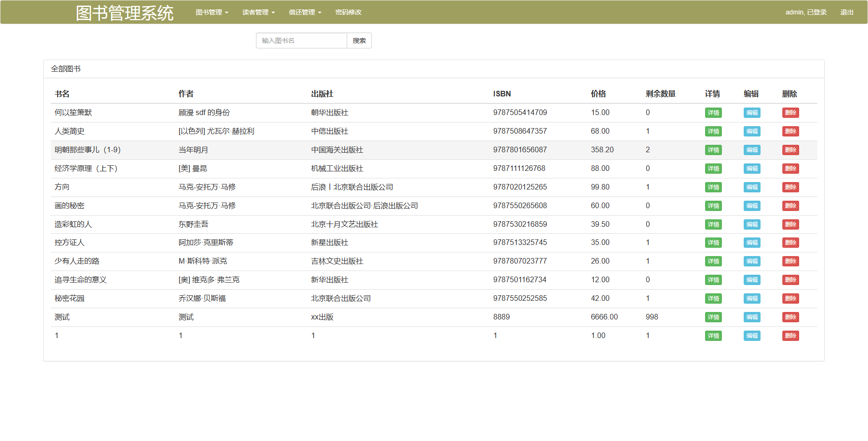This screenshot has width=868, height=441.
Task: Open 图书管理 dropdown menu
Action: point(212,12)
